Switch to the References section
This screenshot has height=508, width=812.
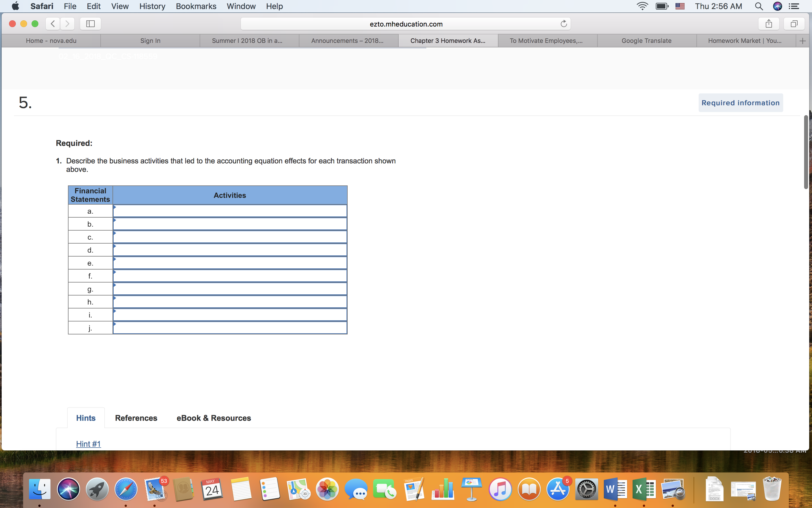[136, 418]
